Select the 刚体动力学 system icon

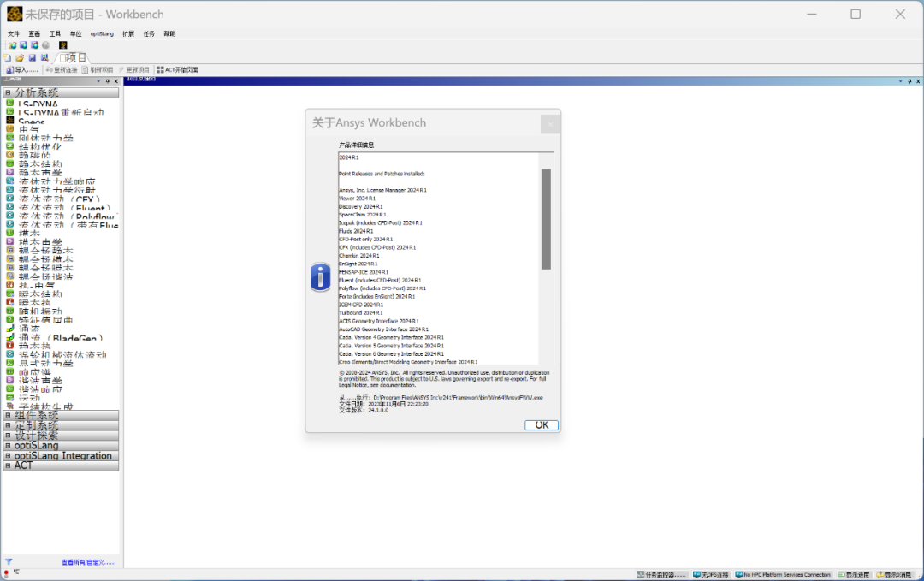[x=10, y=137]
